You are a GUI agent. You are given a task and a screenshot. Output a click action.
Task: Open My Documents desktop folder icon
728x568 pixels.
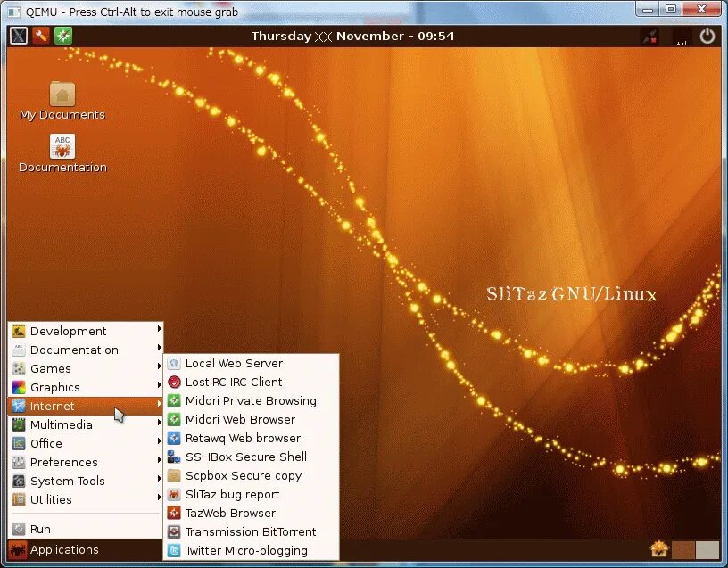pos(62,95)
